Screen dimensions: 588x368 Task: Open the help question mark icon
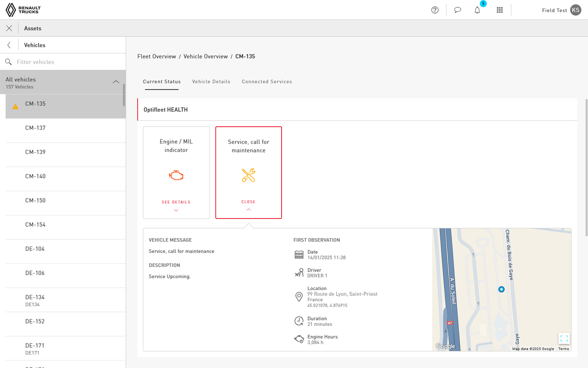[435, 10]
